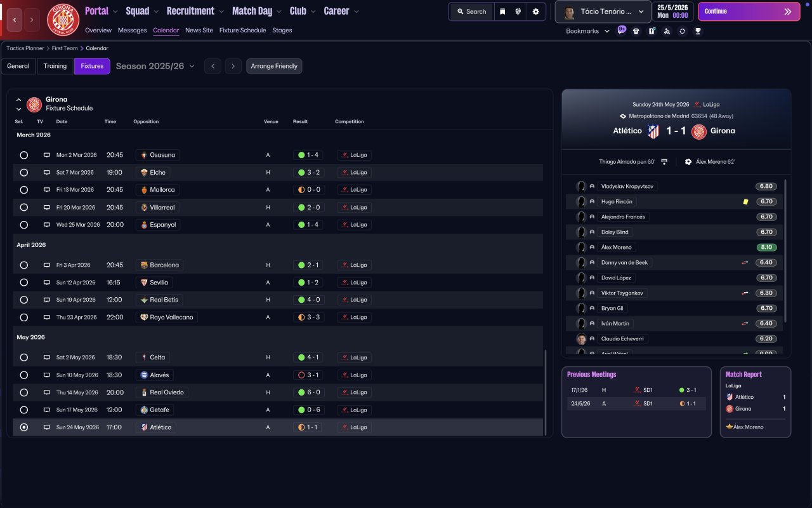Click the substitution arrow on Iván Martín
Viewport: 812px width, 508px height.
[x=745, y=323]
